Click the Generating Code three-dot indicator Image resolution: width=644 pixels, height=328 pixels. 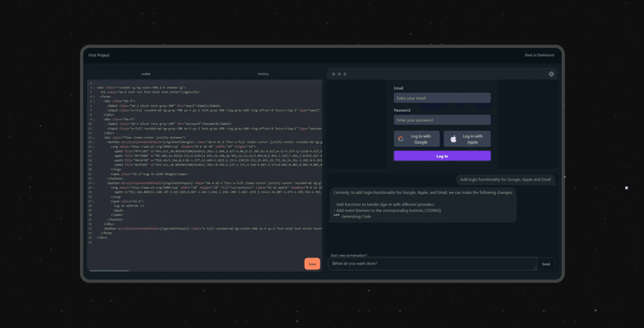[337, 216]
